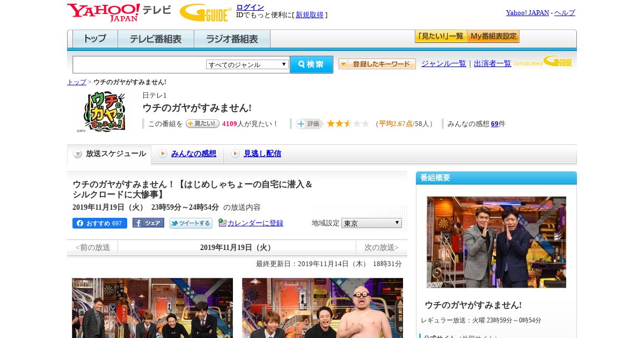Open the 「見たい!」一覧 button
644x338 pixels.
(x=441, y=36)
